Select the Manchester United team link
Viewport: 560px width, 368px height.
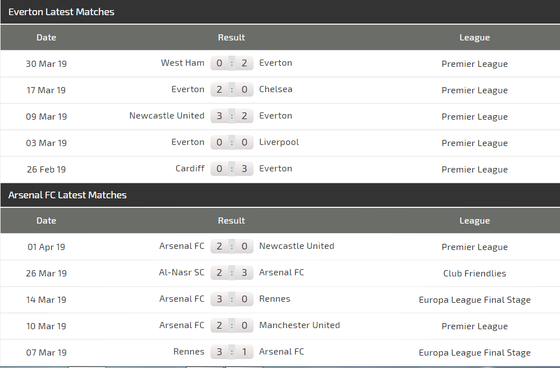pos(299,325)
